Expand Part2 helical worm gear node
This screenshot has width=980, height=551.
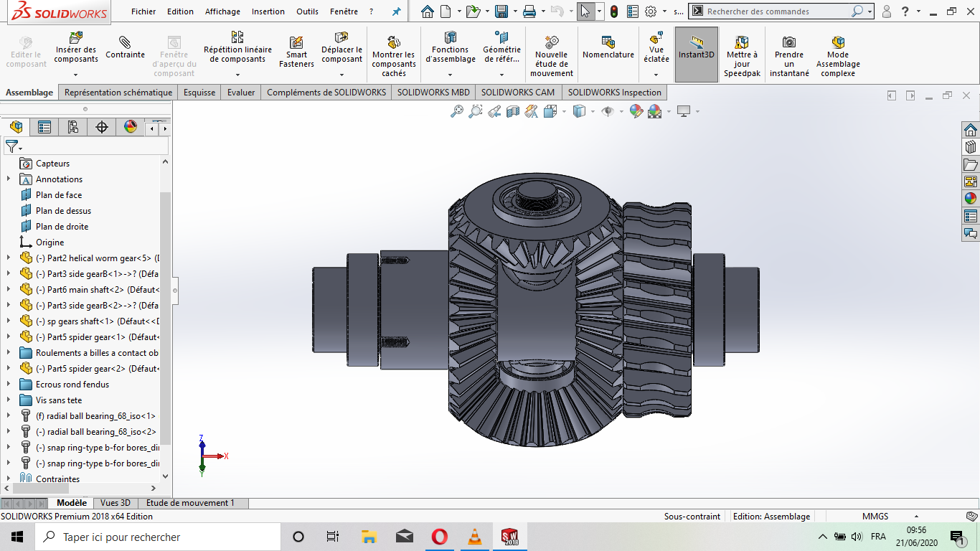point(9,258)
